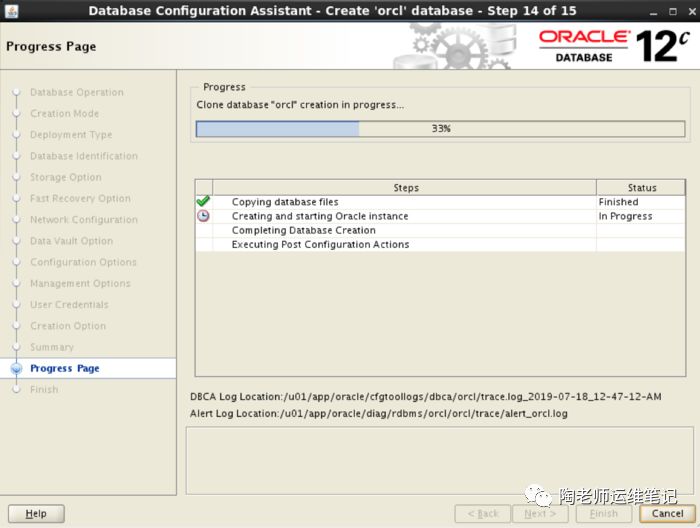The image size is (700, 528).
Task: Click Creating and starting Oracle instance row
Action: (440, 216)
